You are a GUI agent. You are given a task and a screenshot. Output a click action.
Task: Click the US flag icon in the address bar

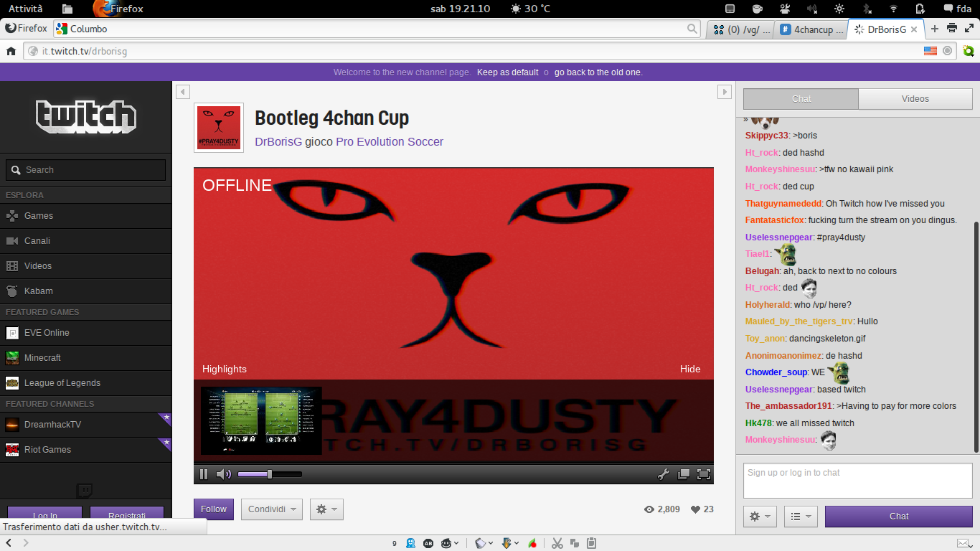tap(930, 51)
